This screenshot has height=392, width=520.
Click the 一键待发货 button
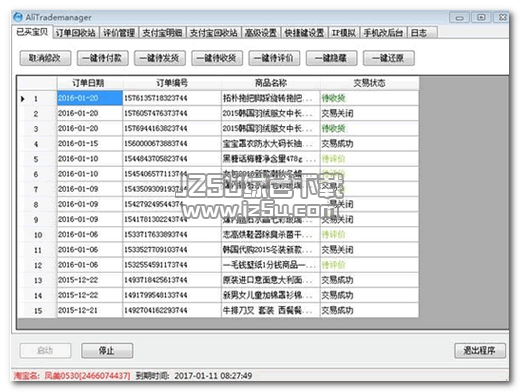(160, 58)
